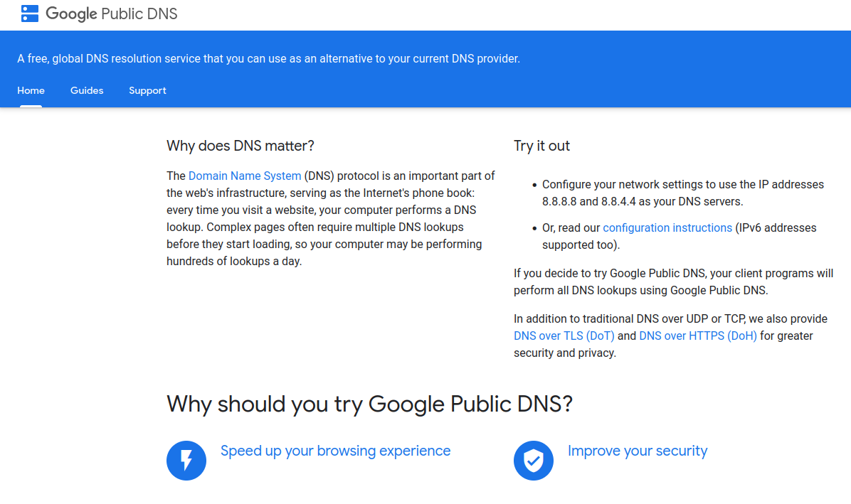Follow the configuration instructions link
Image resolution: width=851 pixels, height=504 pixels.
[x=667, y=227]
